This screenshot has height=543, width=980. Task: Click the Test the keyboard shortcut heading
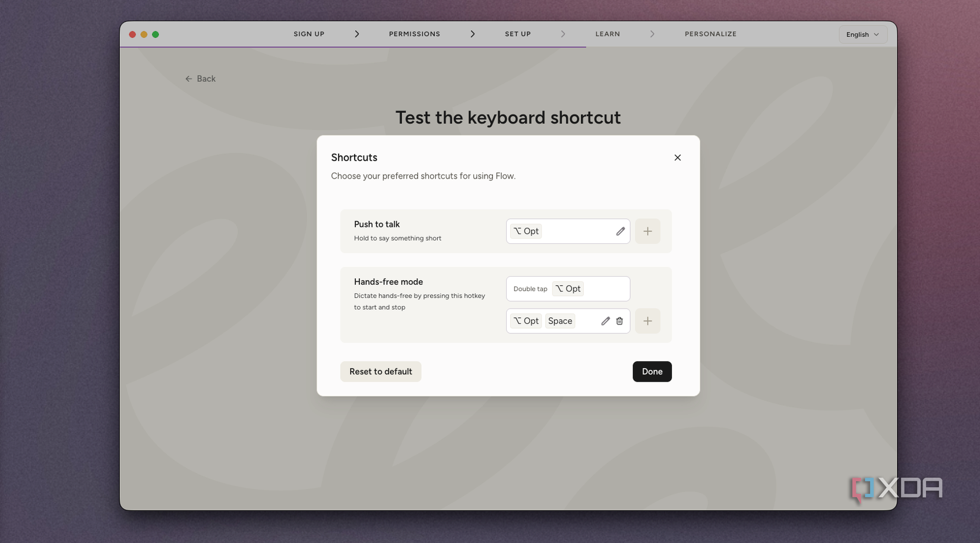coord(508,118)
